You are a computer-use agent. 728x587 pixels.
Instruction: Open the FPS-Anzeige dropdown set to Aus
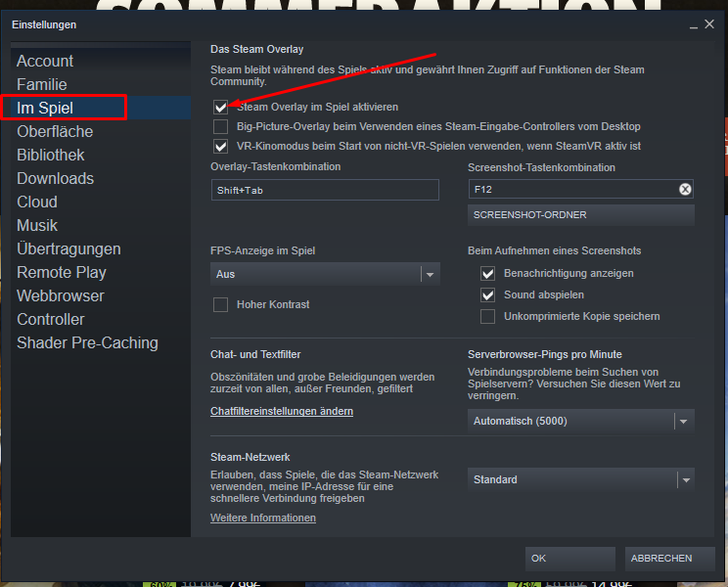click(x=325, y=275)
